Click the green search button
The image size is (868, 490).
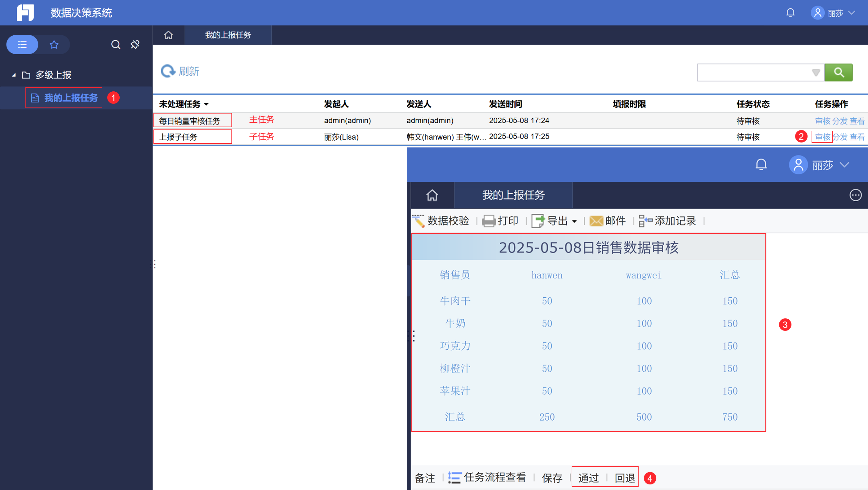click(x=838, y=72)
